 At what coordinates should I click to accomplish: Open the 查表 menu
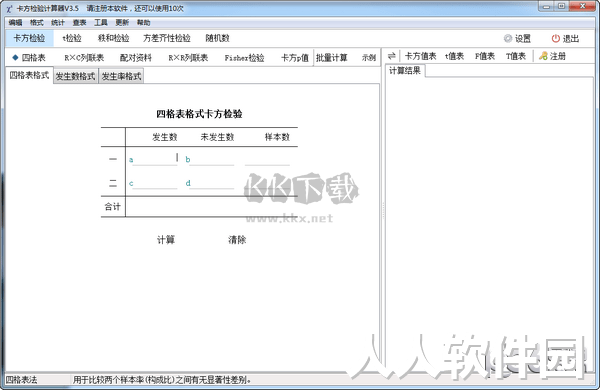click(79, 23)
